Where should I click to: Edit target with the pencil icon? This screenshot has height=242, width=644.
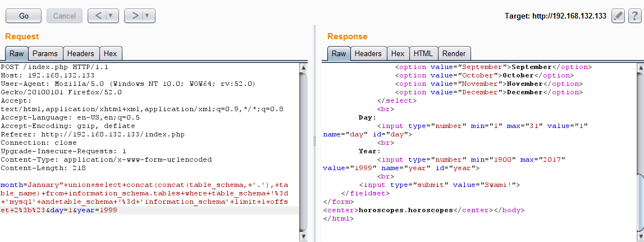618,16
